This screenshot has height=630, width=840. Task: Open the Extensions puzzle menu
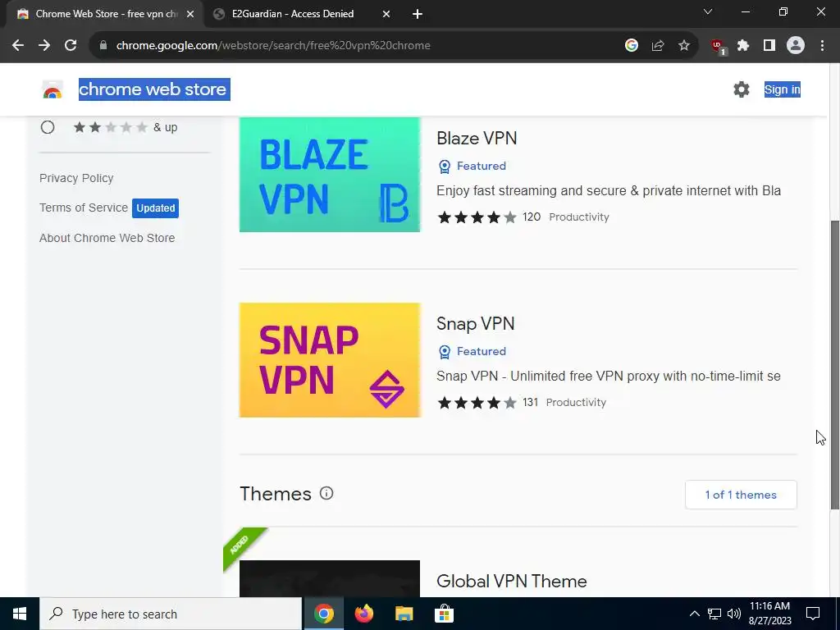[x=743, y=46]
